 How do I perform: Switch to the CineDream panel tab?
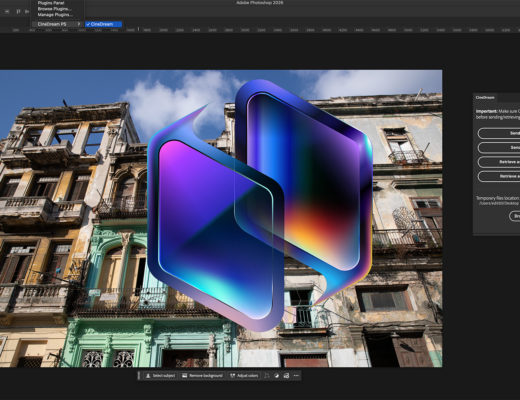485,98
